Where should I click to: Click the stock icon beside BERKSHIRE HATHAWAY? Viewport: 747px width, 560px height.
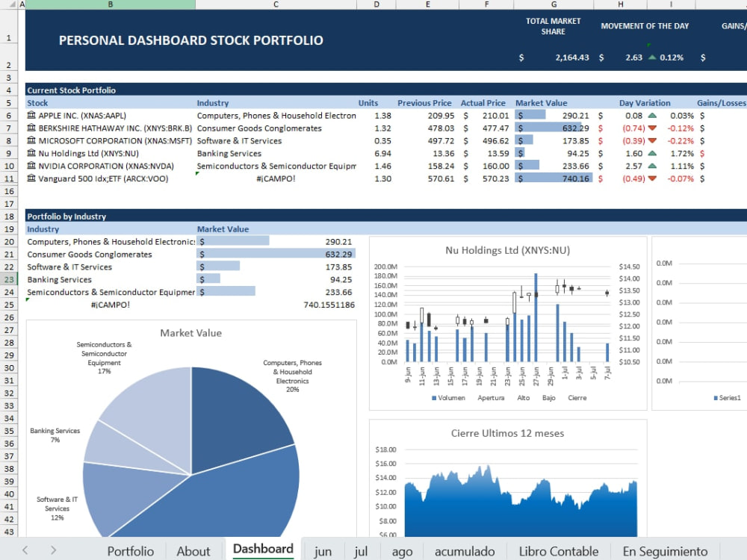[31, 128]
